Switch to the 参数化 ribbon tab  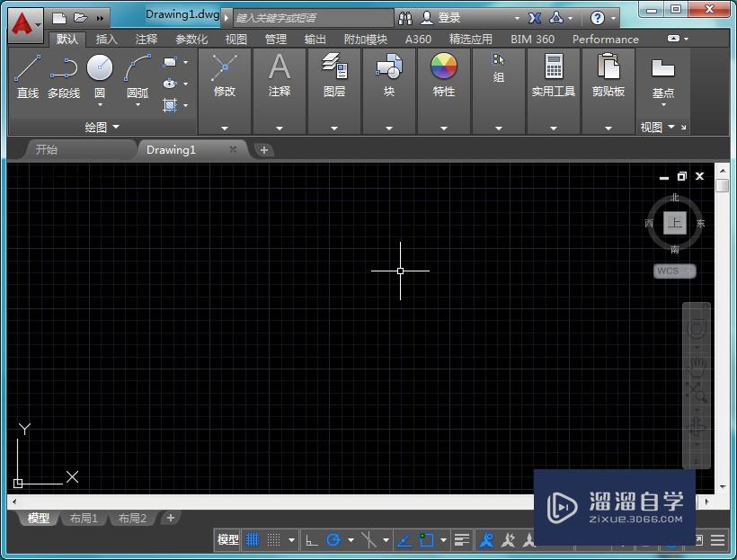click(191, 39)
